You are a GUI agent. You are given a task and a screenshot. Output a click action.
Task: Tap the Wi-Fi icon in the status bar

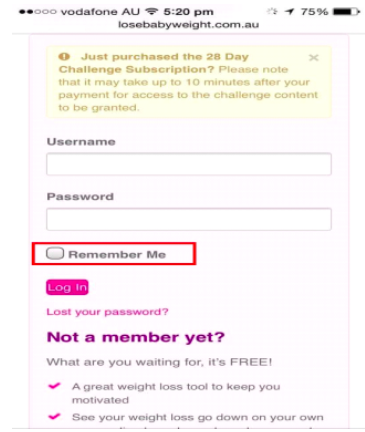[x=152, y=11]
